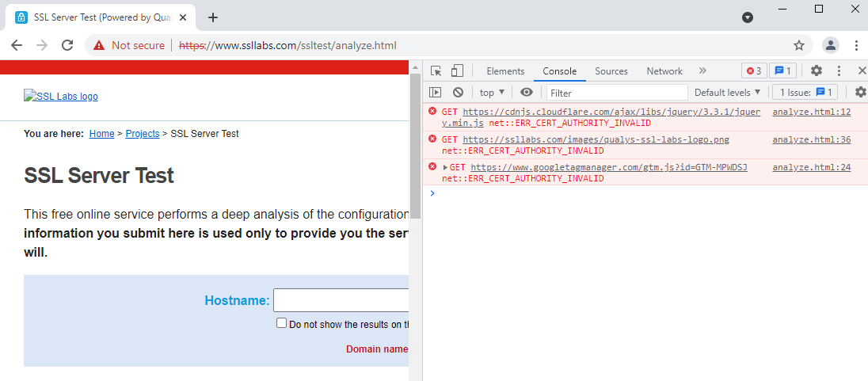868x381 pixels.
Task: Open the qualys-ssl-labs-logo.png URL link
Action: pyautogui.click(x=596, y=139)
